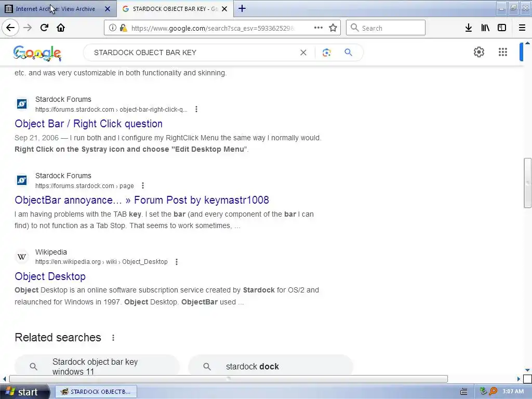532x399 pixels.
Task: Click the connection padlock warning icon
Action: 124,28
